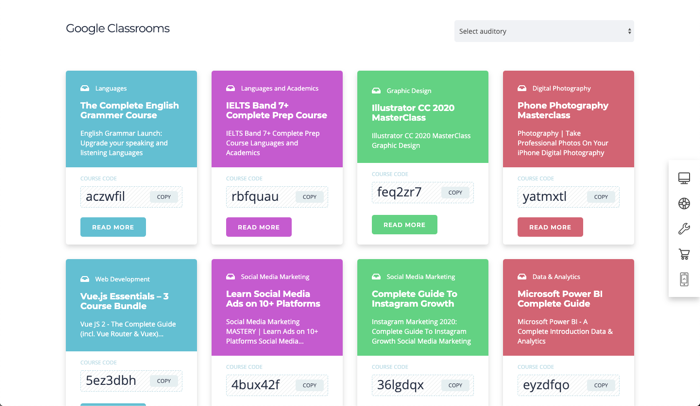Click the Graphic Design category icon
This screenshot has height=406, width=700.
coord(376,91)
